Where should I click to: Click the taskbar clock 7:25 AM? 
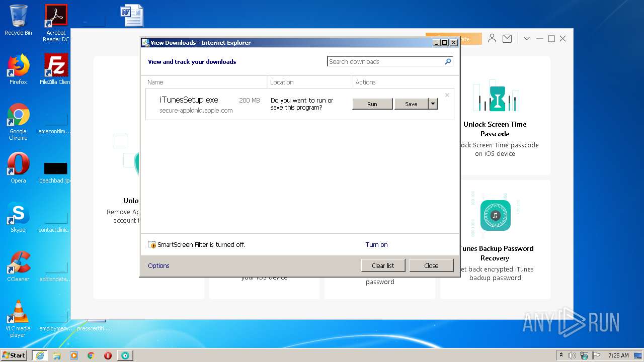618,355
